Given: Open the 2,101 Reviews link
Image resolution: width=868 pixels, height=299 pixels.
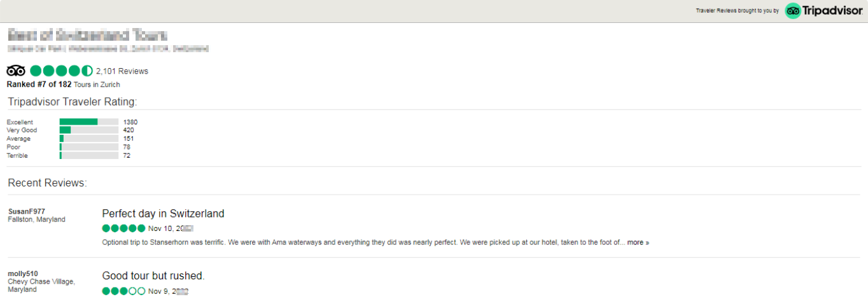Looking at the screenshot, I should [122, 71].
